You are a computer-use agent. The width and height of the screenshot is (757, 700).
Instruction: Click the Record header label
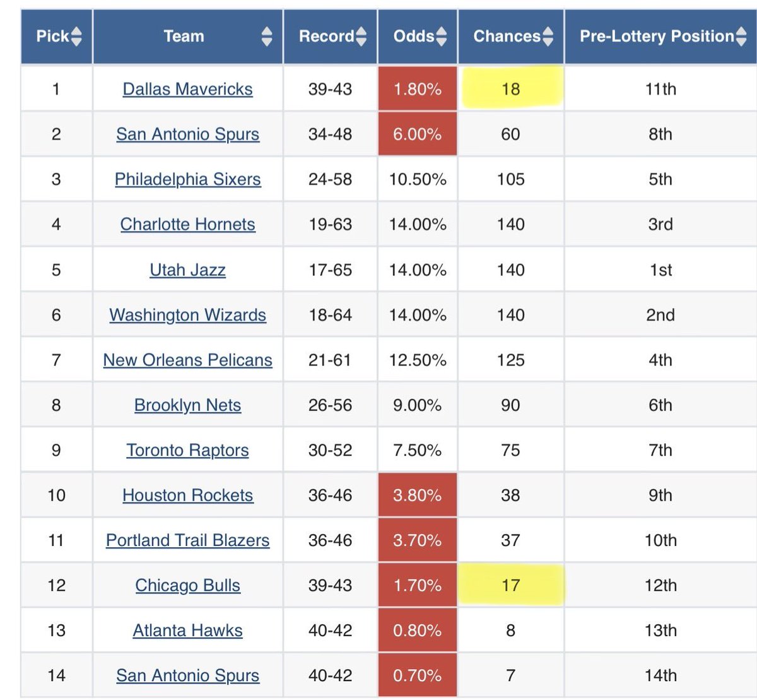326,37
